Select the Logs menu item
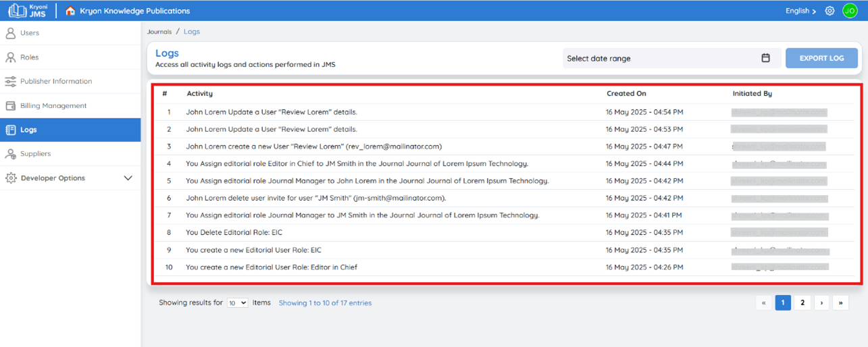 (70, 130)
